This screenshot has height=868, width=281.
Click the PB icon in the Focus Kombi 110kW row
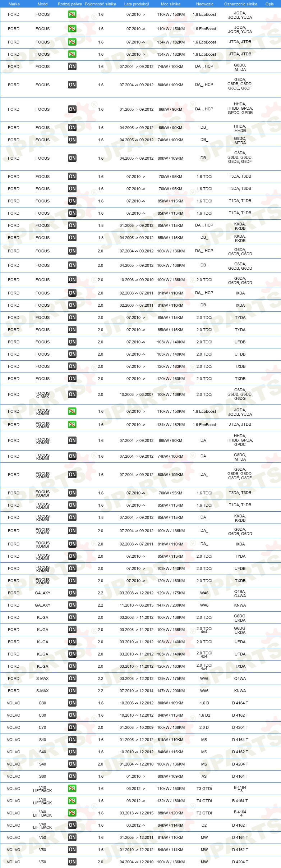[x=72, y=411]
